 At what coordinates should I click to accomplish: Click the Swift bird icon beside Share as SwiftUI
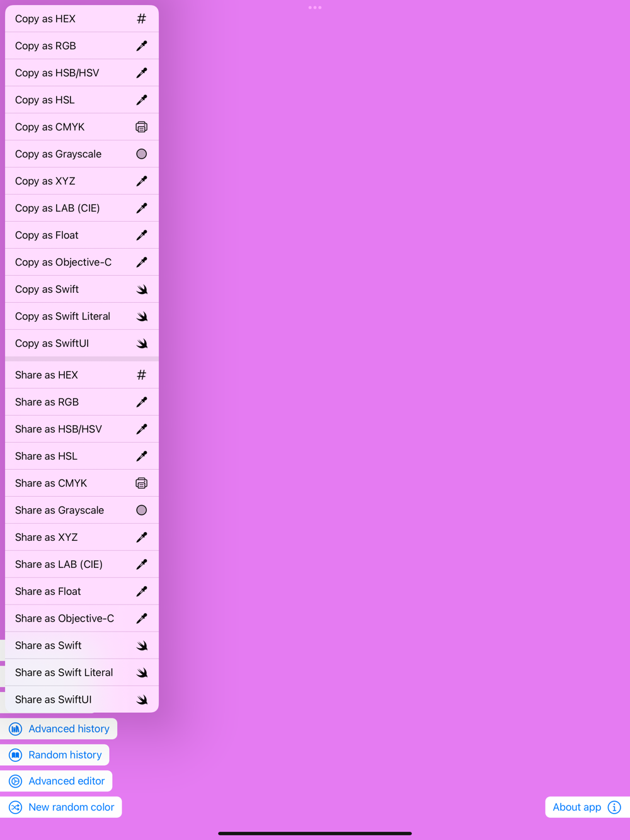142,700
